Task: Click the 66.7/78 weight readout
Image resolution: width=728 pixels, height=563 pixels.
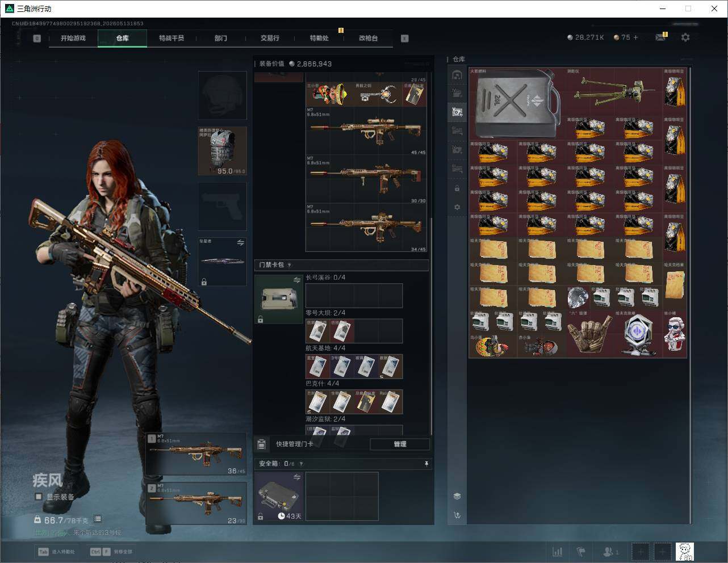Action: 61,520
